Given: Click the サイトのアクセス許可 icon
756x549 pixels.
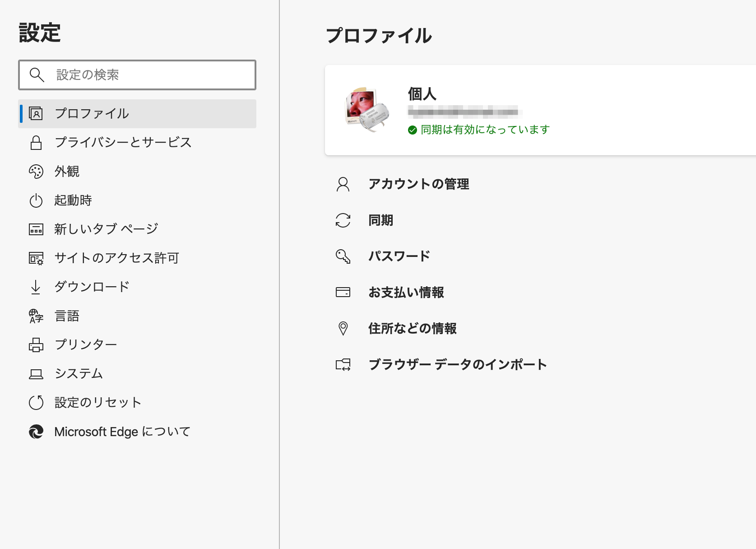Looking at the screenshot, I should point(36,258).
